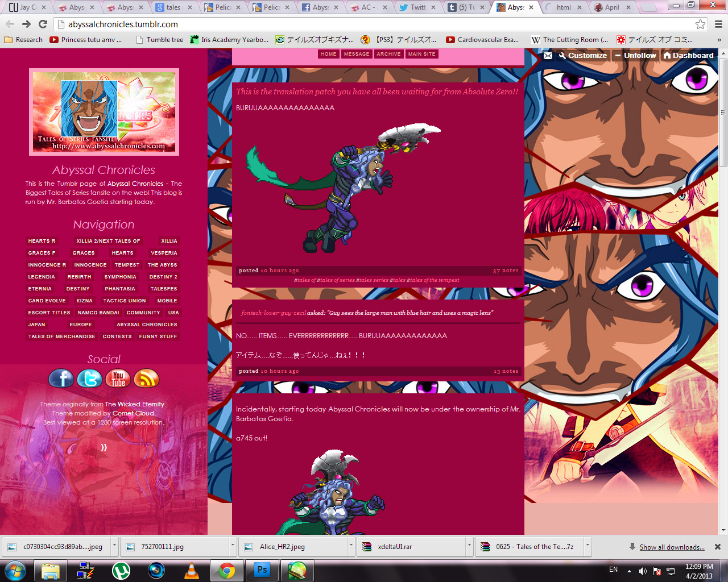Screen dimensions: 728x582
Task: Open Windows Explorer from the taskbar
Action: 51,570
